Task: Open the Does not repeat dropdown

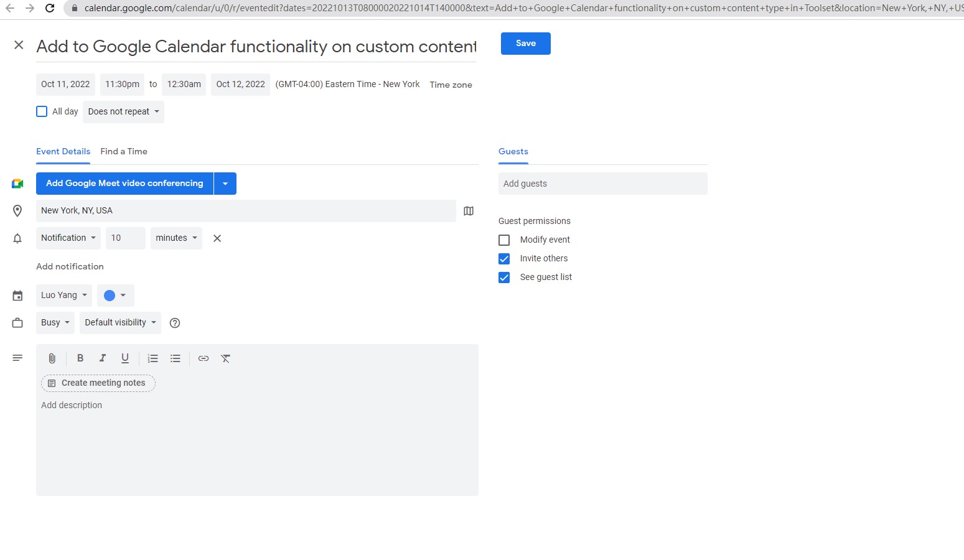Action: click(x=123, y=112)
